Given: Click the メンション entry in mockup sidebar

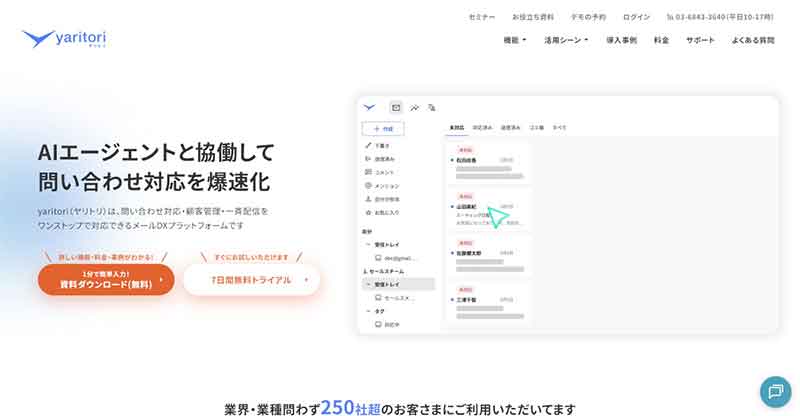Looking at the screenshot, I should click(x=387, y=186).
